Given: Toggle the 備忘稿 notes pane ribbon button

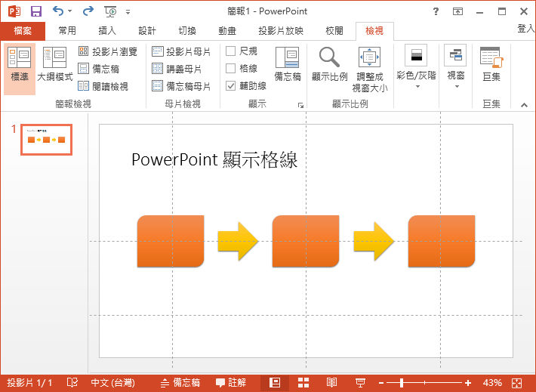Looking at the screenshot, I should pyautogui.click(x=288, y=64).
